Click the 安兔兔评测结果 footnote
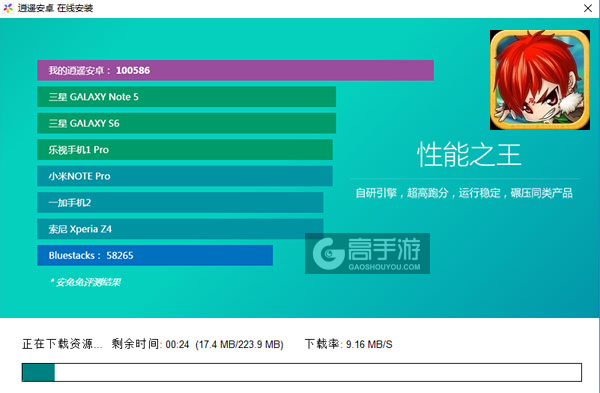This screenshot has width=600, height=393. click(x=85, y=282)
